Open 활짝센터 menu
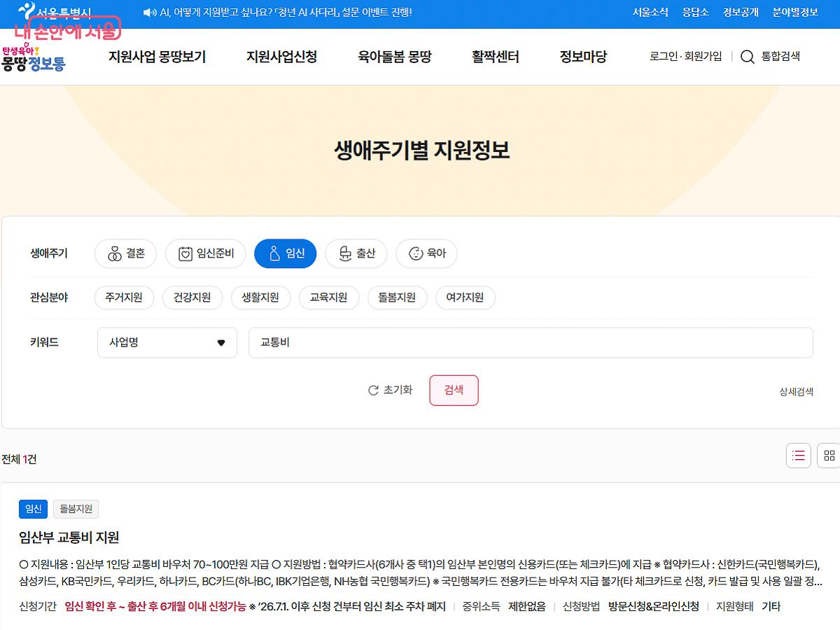 point(496,57)
